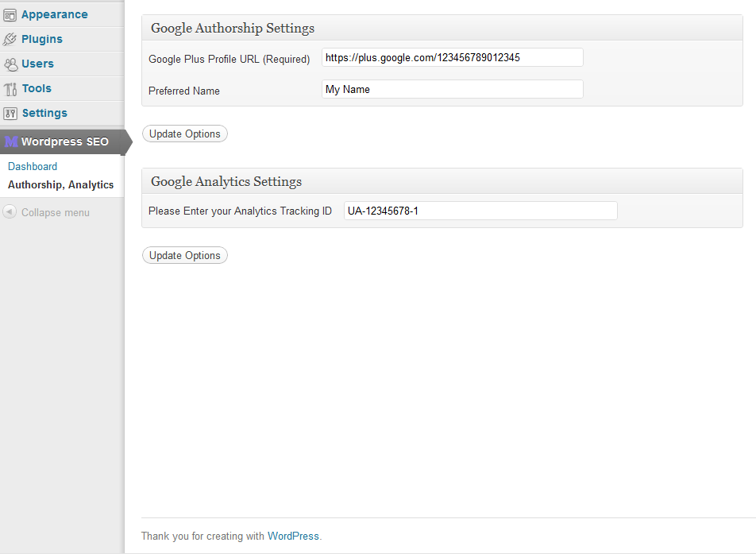Click the Collapse menu label
Screen dimensions: 756x554
56,212
